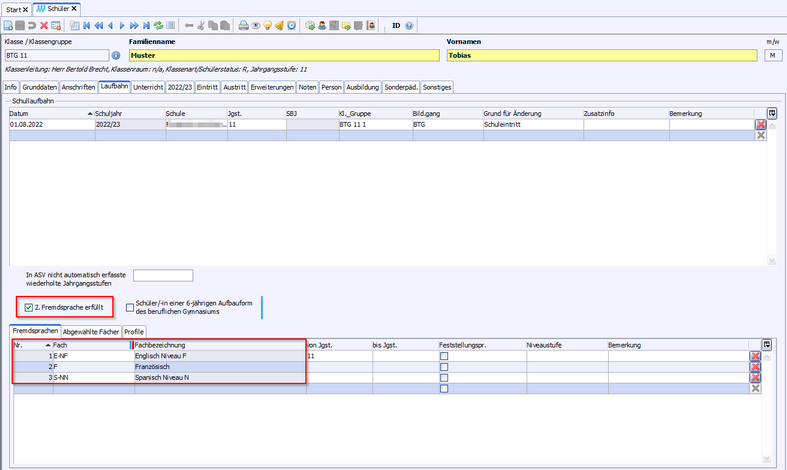The image size is (787, 470).
Task: Click the green refresh arrows icon
Action: click(x=160, y=25)
